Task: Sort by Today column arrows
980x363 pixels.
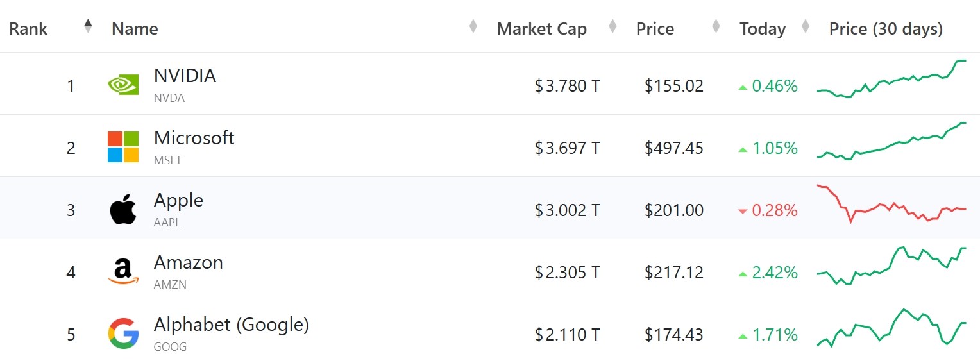Action: [x=806, y=26]
